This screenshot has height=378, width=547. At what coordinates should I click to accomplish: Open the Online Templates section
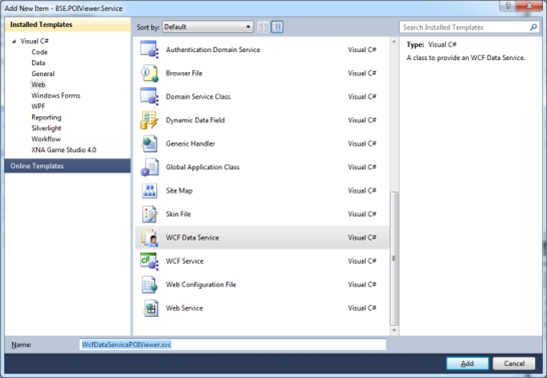pyautogui.click(x=68, y=166)
